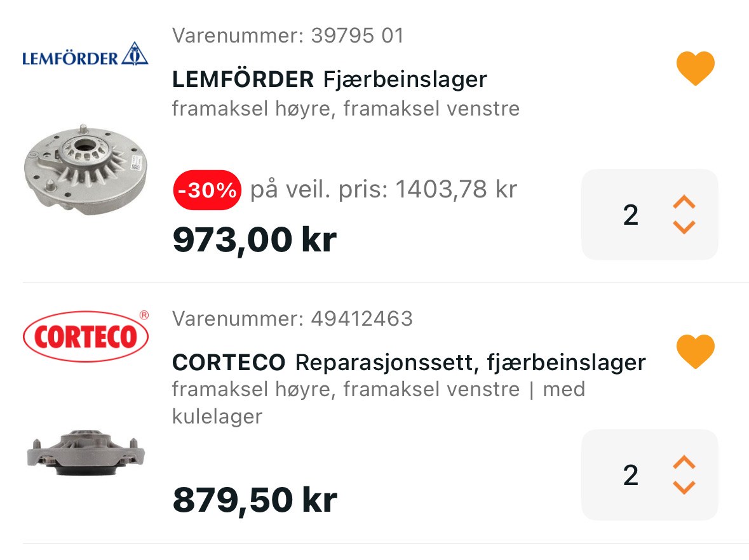This screenshot has width=749, height=560.
Task: Click Varenummer 49412463 text
Action: pos(292,318)
